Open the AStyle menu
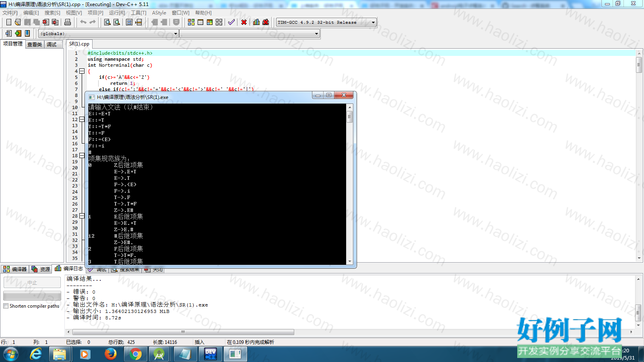 coord(159,13)
